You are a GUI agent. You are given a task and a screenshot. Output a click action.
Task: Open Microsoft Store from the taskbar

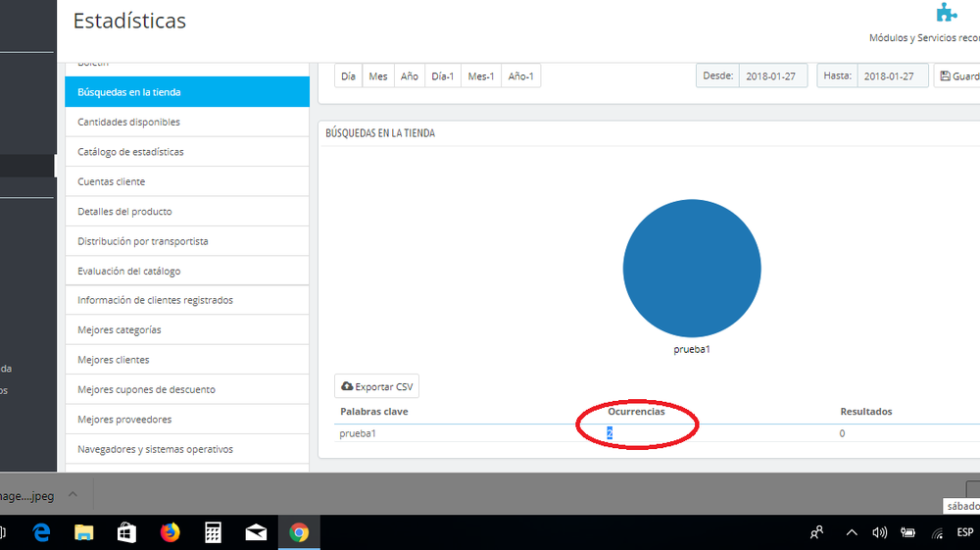tap(126, 532)
